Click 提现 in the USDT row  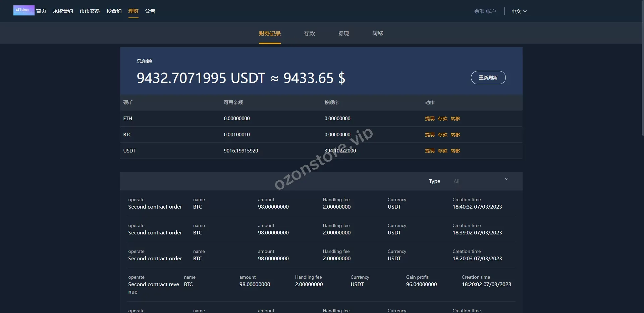pos(430,151)
